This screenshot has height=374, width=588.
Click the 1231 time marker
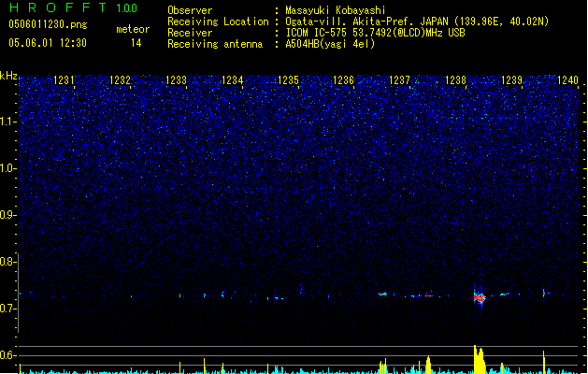click(65, 80)
